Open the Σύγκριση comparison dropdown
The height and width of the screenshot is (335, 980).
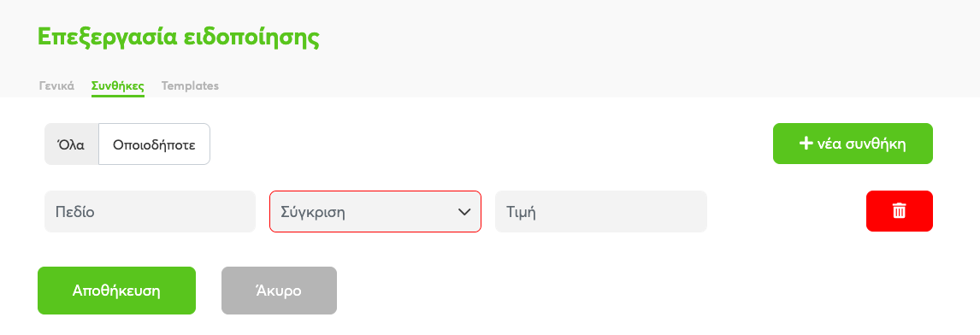[375, 211]
